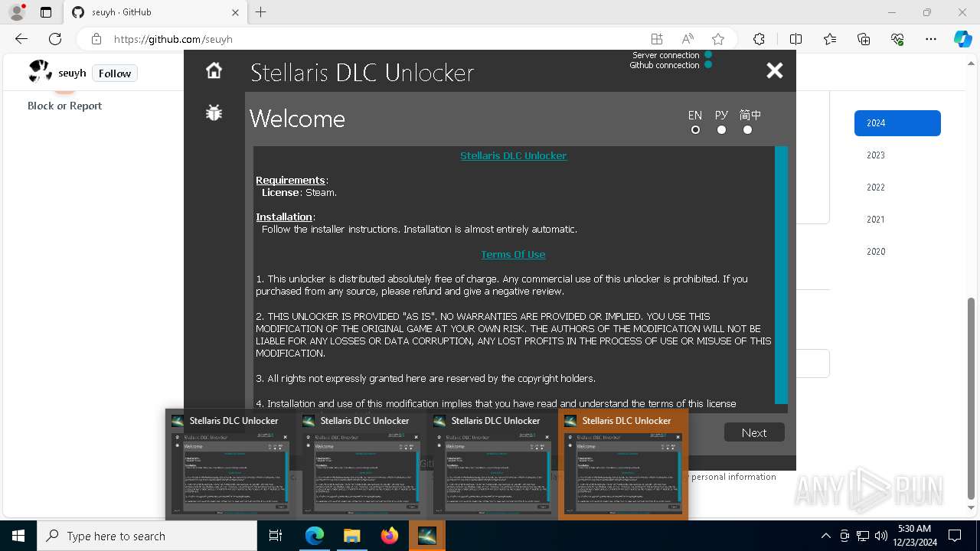The width and height of the screenshot is (980, 551).
Task: Select the third Stellaris DLC Unlocker thumbnail
Action: coord(492,465)
